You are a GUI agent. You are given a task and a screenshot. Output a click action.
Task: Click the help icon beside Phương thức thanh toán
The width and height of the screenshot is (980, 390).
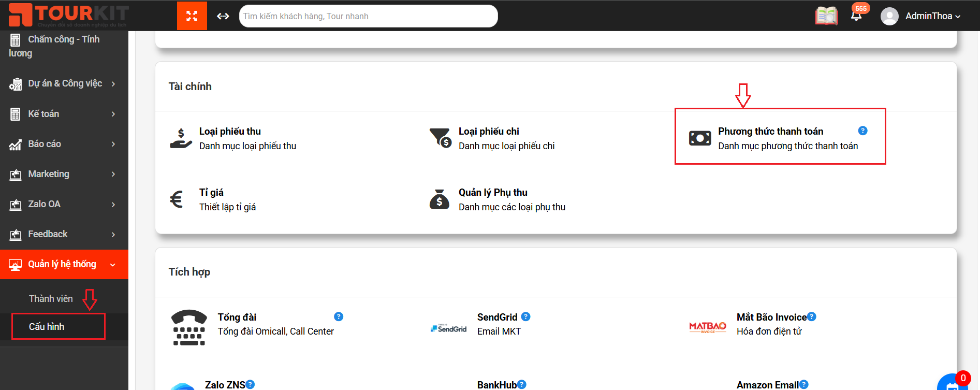pos(862,131)
